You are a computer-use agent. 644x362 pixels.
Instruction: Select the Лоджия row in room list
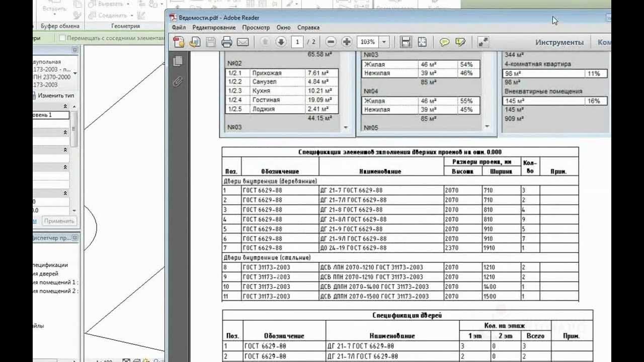(282, 109)
